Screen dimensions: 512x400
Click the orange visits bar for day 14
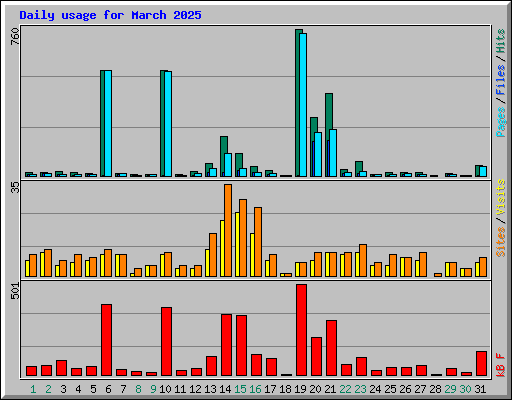pos(228,230)
